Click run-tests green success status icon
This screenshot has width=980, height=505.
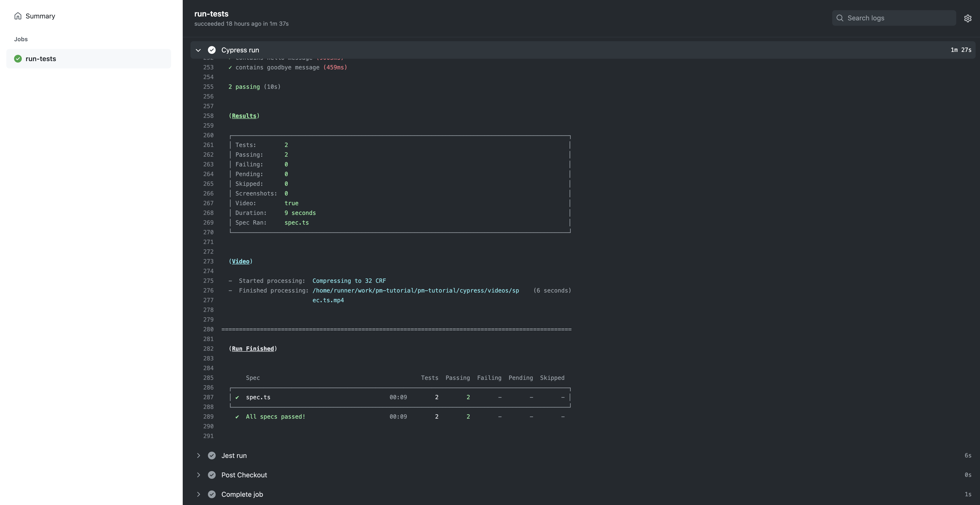[18, 59]
